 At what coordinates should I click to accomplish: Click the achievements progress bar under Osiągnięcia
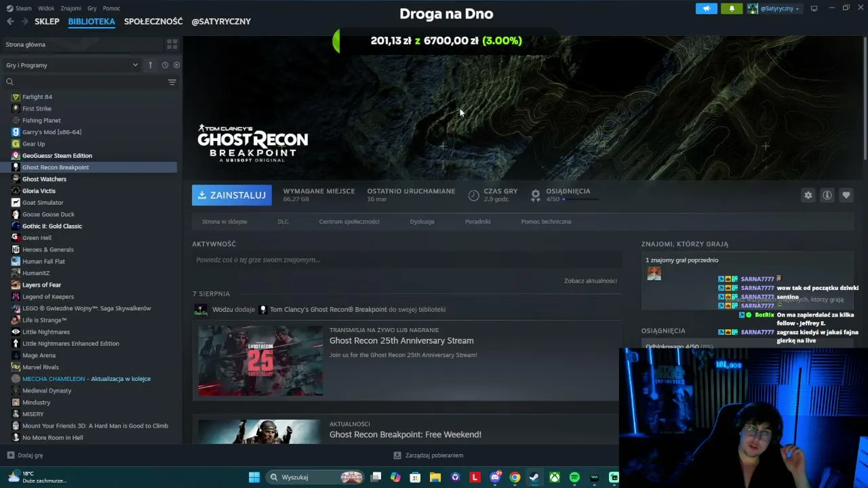point(580,199)
